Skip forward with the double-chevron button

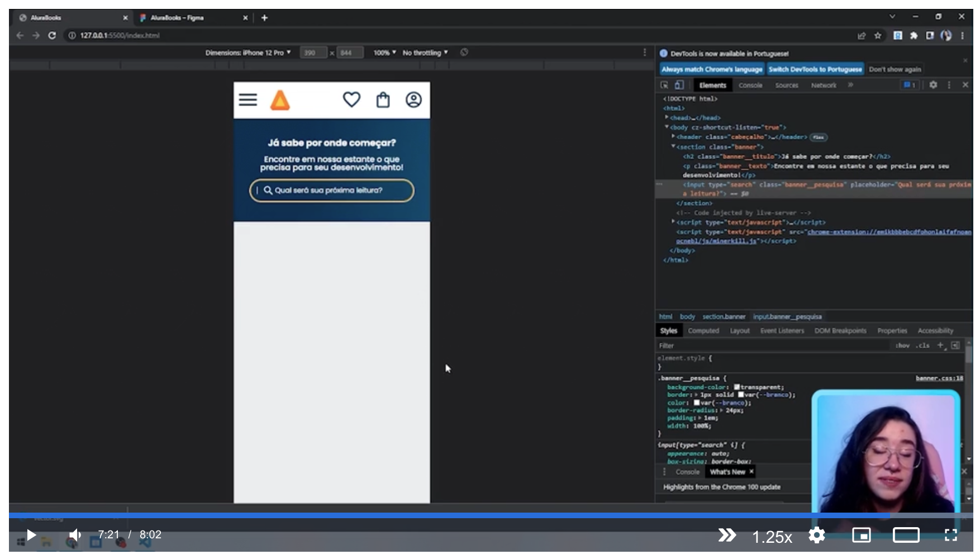727,535
